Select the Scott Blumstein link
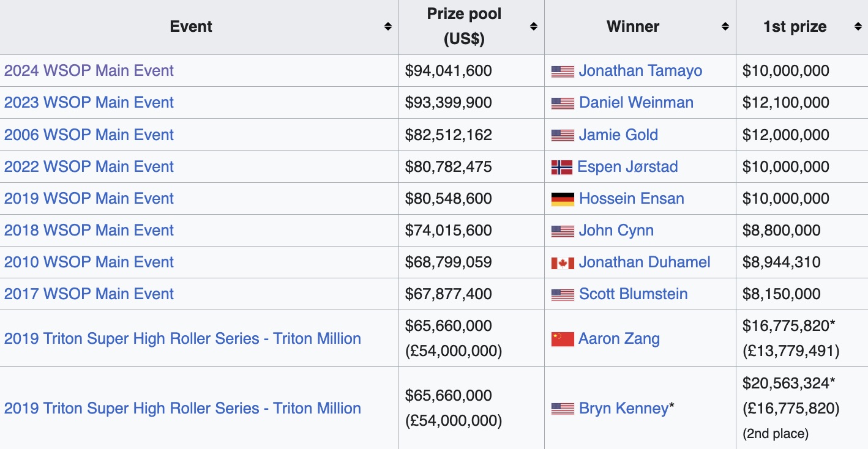Screen dimensions: 868x449 click(633, 294)
